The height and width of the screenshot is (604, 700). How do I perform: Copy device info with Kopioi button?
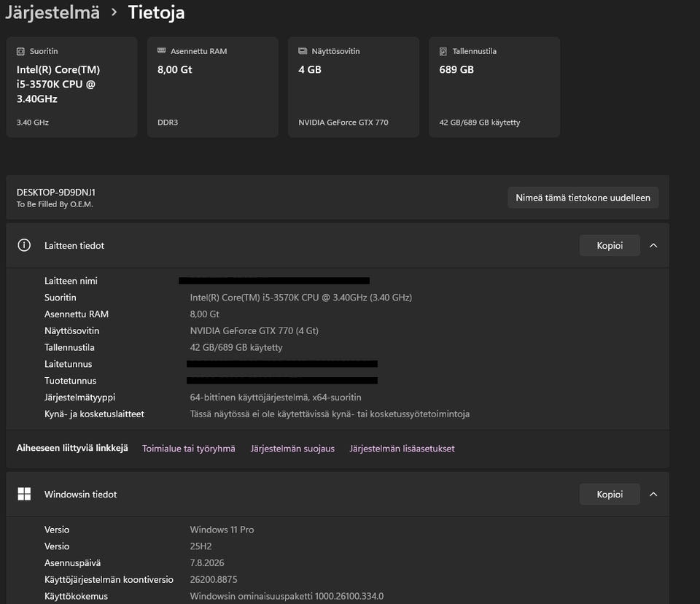(610, 245)
